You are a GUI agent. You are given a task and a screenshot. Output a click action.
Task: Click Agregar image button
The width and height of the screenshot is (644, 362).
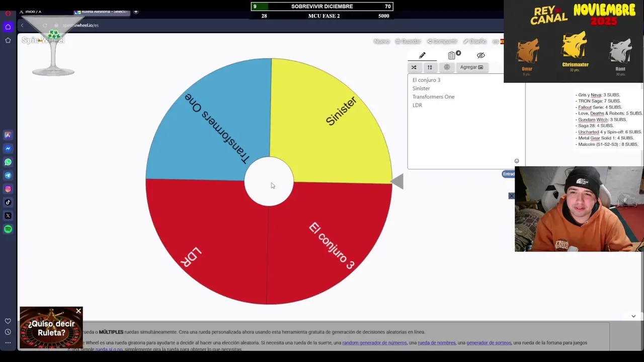[471, 67]
